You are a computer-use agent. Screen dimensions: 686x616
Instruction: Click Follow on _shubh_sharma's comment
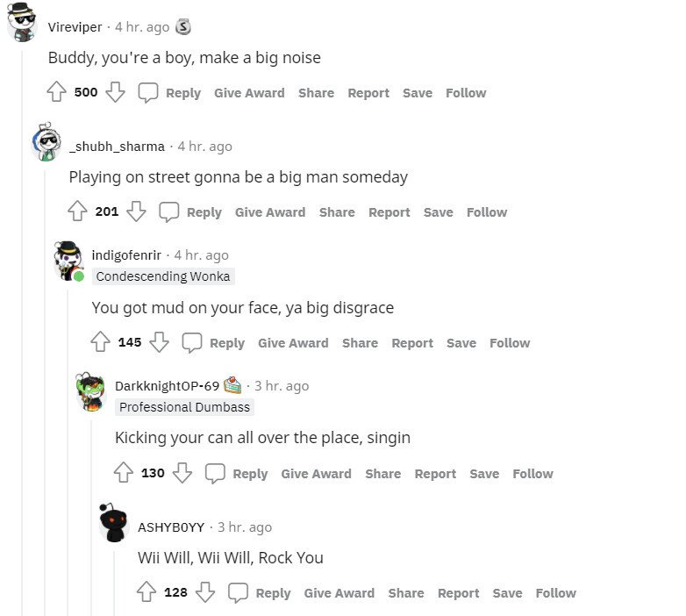point(487,212)
